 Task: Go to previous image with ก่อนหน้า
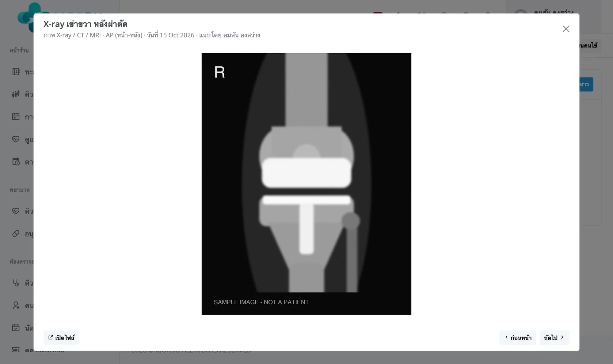518,337
